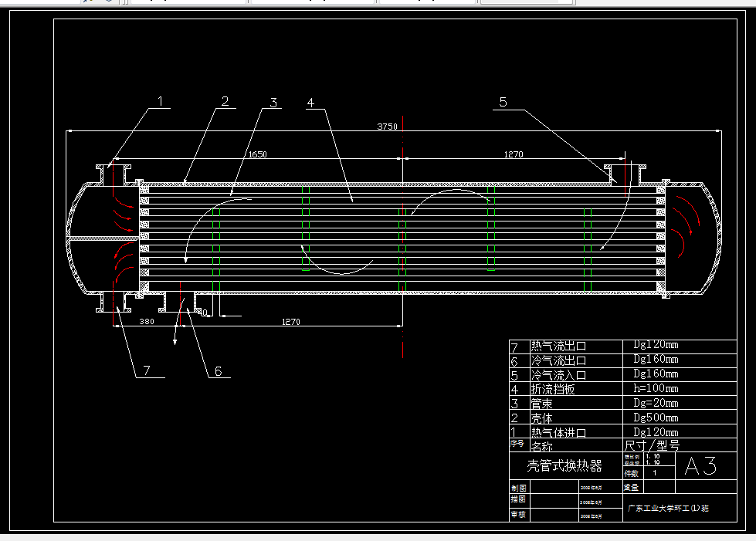Pick the 1650 dimension text
Screen dimensions: 756x541
257,154
